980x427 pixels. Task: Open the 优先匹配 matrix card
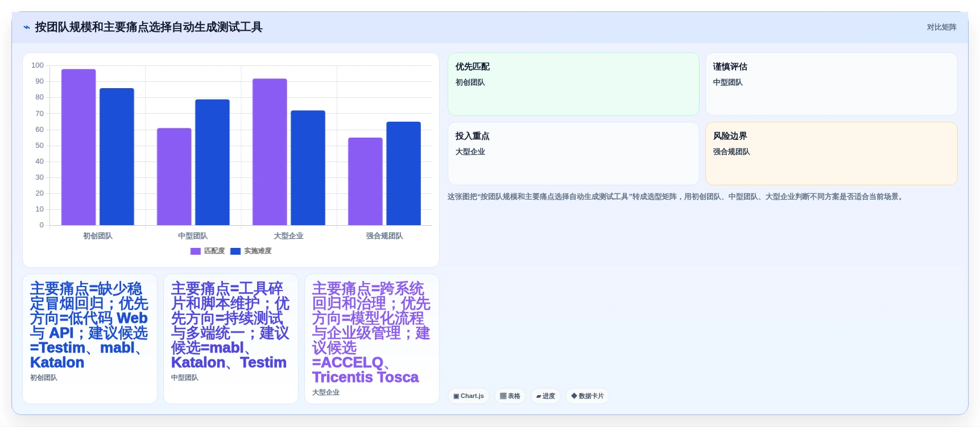click(573, 84)
